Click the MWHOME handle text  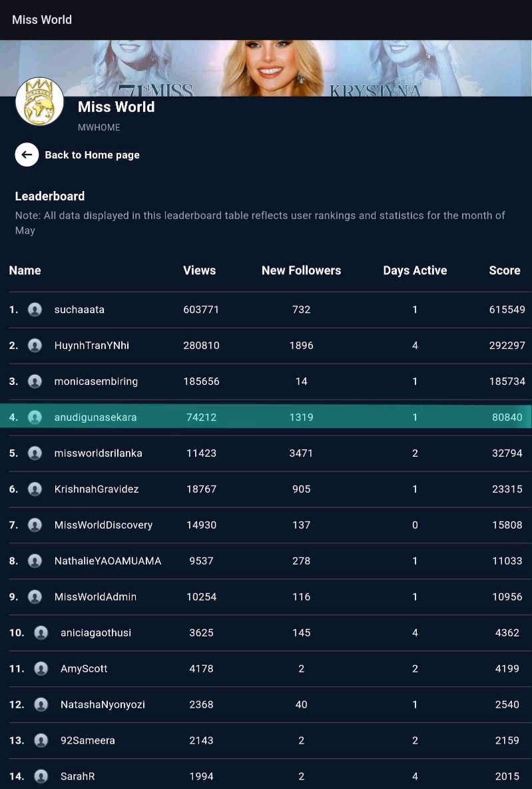click(x=99, y=127)
